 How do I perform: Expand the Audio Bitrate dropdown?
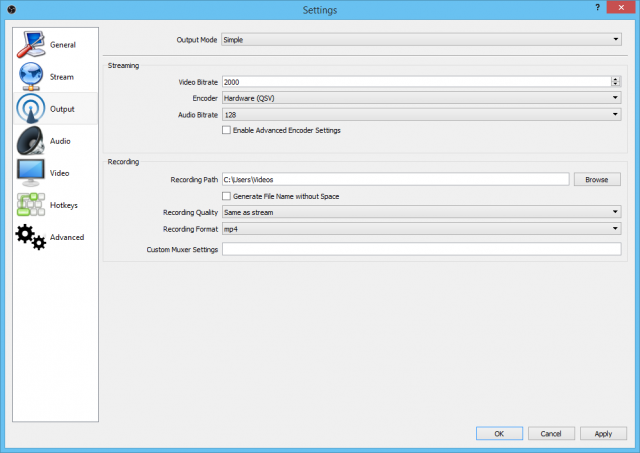(421, 114)
